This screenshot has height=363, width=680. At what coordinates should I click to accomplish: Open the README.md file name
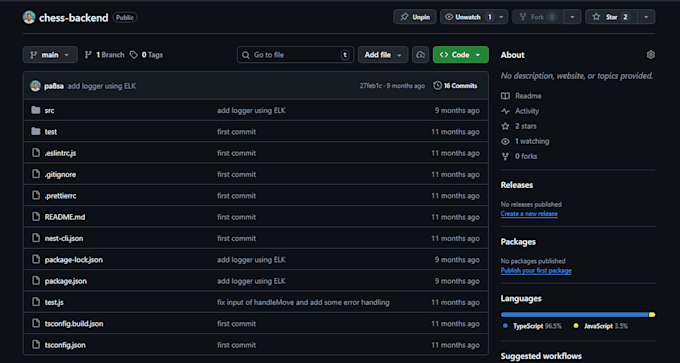65,217
